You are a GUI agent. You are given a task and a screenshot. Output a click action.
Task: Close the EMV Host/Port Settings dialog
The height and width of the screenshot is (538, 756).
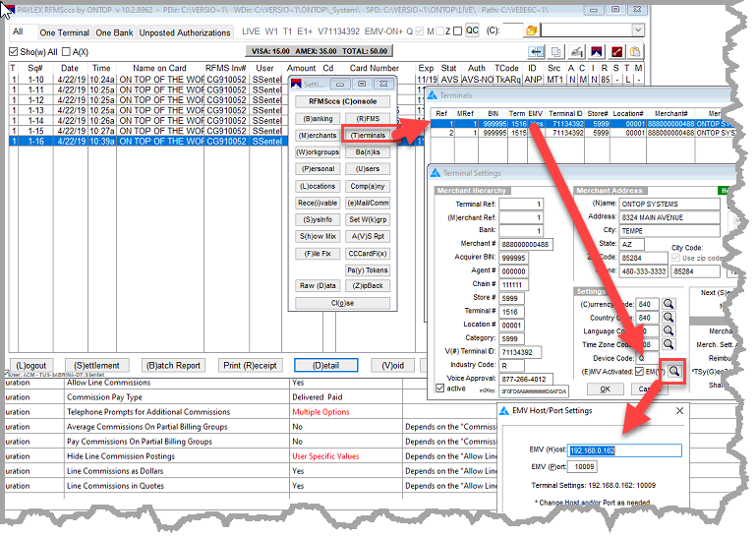click(680, 410)
